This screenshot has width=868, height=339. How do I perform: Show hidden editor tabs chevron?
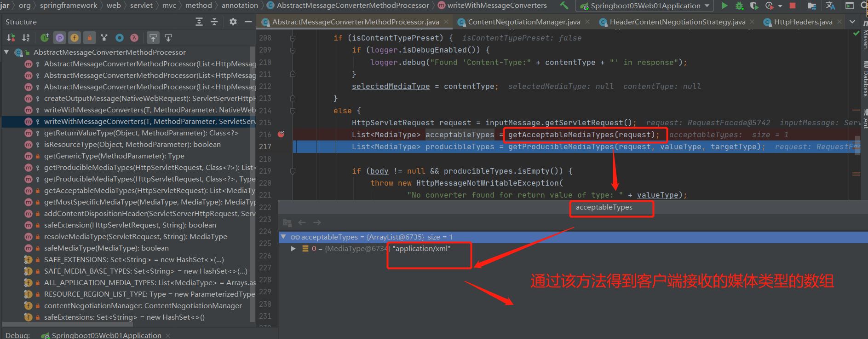click(852, 22)
